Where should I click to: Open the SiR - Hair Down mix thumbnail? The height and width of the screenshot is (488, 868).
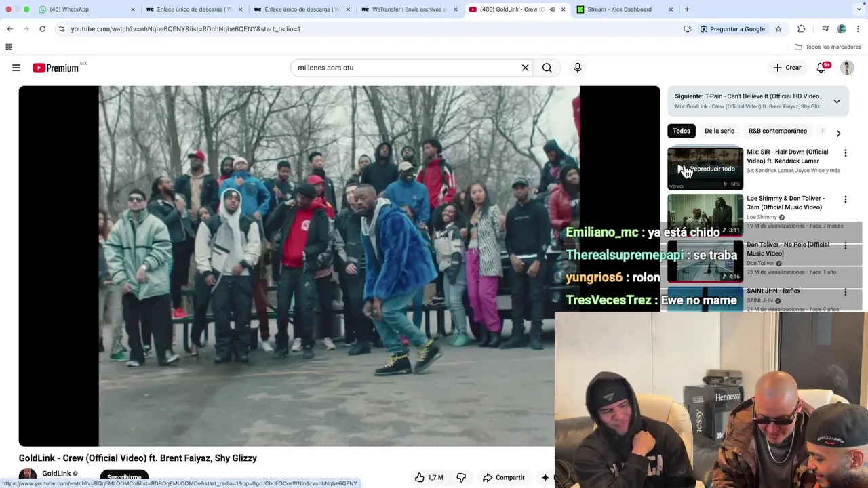tap(705, 168)
